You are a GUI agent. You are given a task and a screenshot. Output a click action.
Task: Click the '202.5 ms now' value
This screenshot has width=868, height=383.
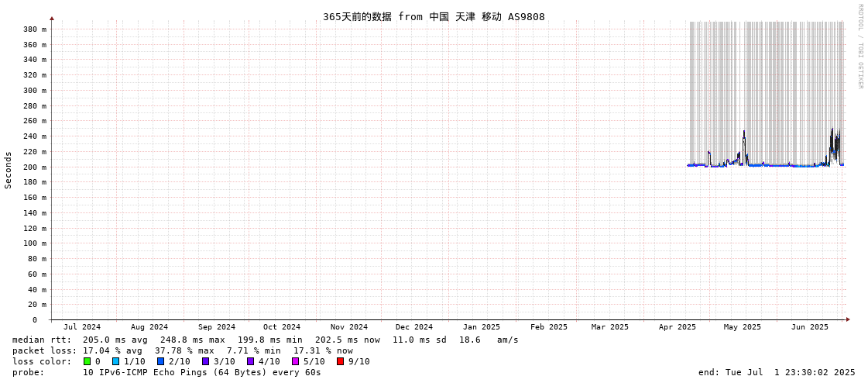tap(348, 340)
